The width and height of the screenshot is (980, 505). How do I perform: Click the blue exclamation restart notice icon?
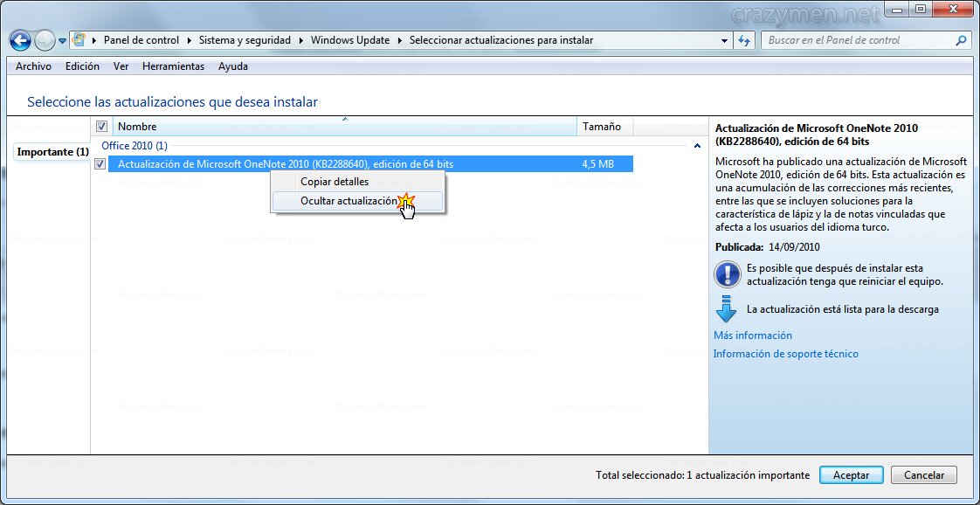727,273
